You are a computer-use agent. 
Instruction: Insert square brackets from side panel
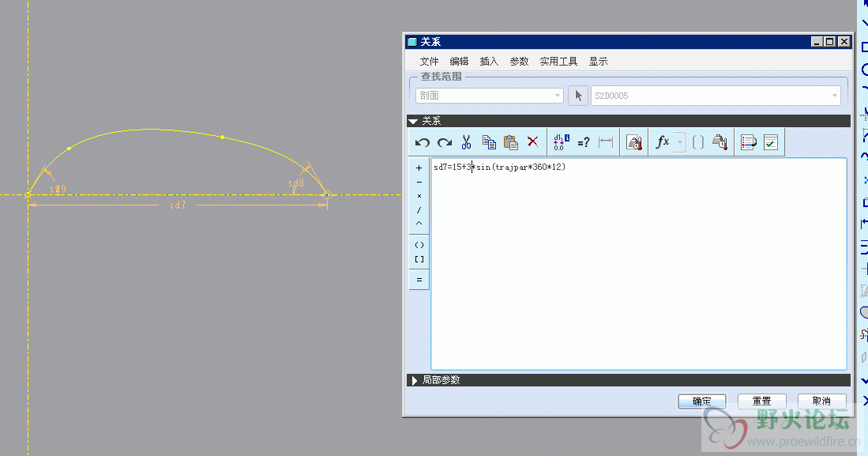click(419, 259)
